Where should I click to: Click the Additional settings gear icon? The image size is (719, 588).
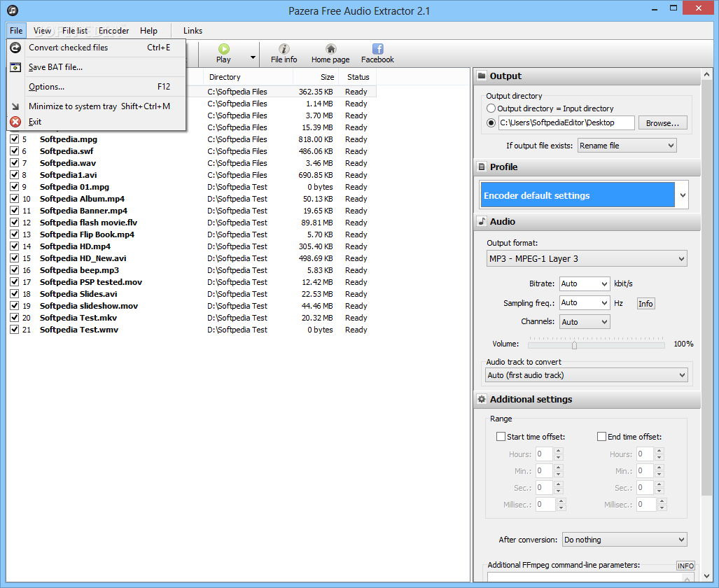pos(482,399)
